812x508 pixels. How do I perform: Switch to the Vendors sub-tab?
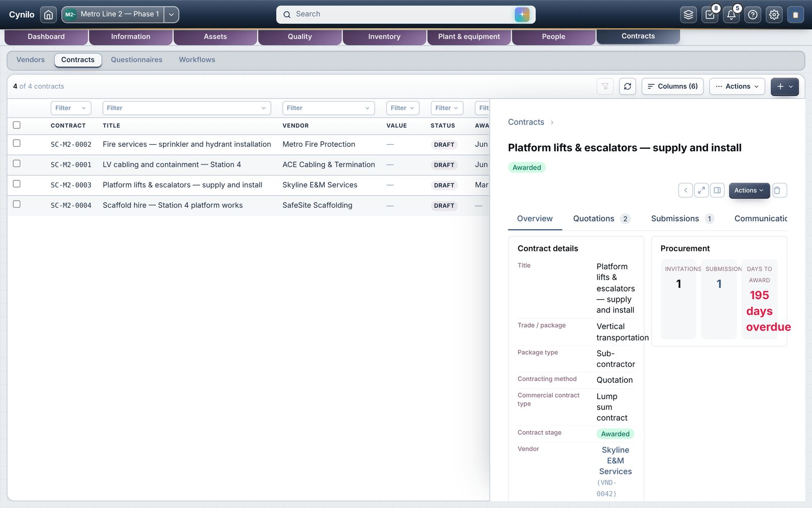point(30,60)
